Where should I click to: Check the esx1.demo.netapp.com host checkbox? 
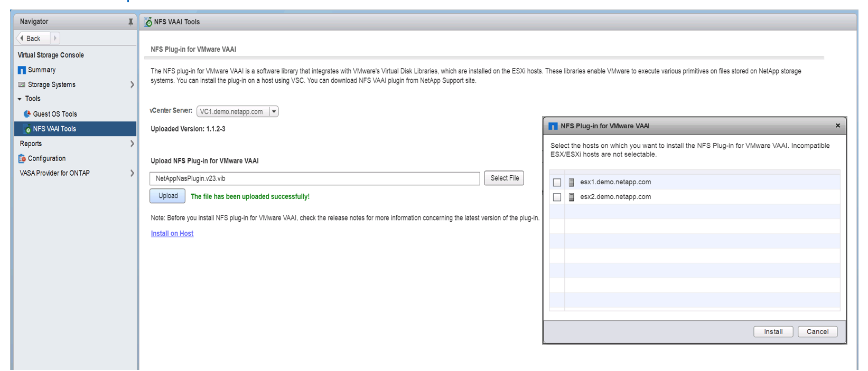pos(557,183)
